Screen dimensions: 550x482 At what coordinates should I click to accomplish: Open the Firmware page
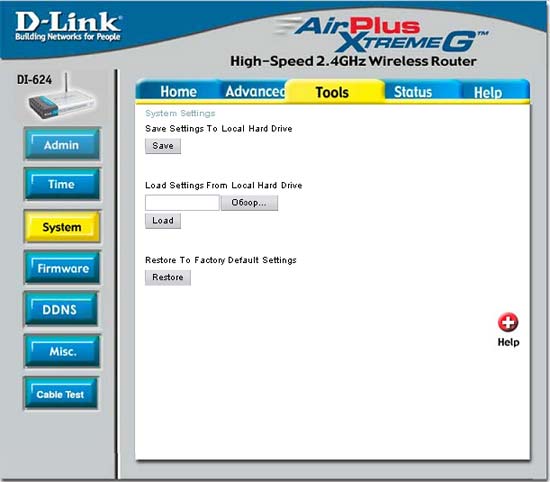coord(62,268)
